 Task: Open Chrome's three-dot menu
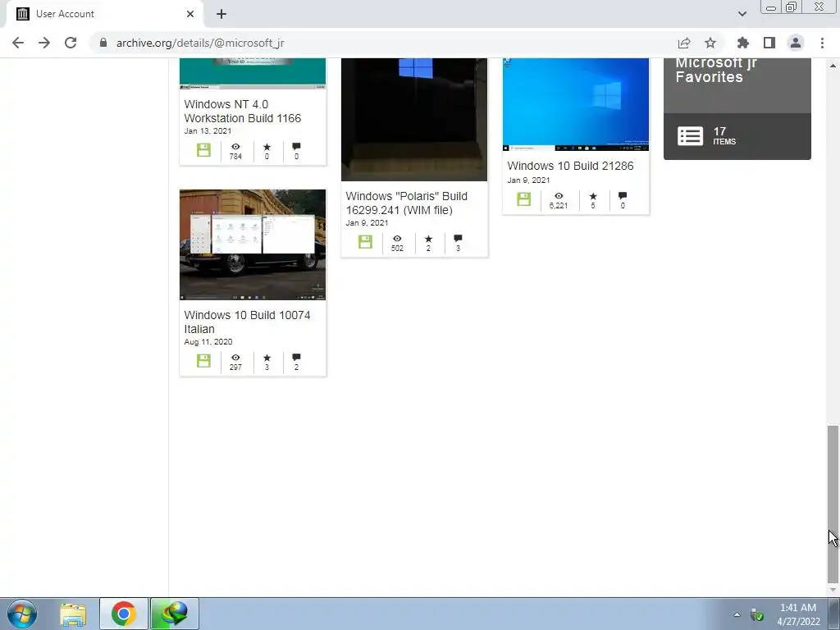tap(822, 43)
